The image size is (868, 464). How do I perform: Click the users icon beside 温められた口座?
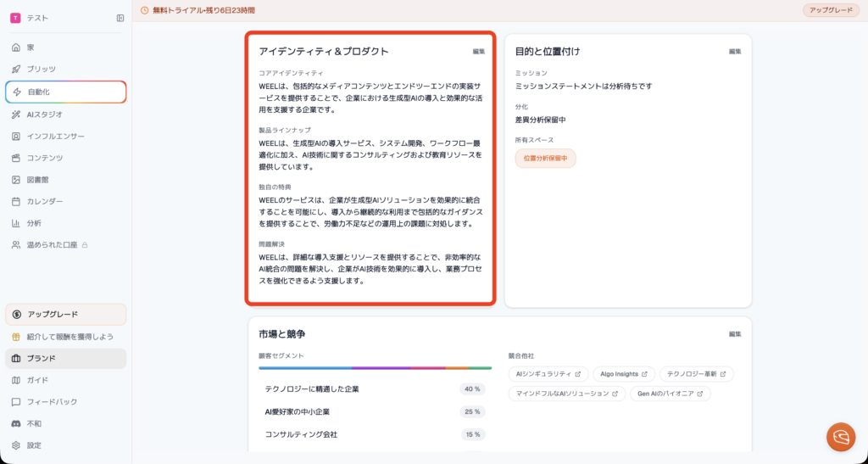point(16,245)
